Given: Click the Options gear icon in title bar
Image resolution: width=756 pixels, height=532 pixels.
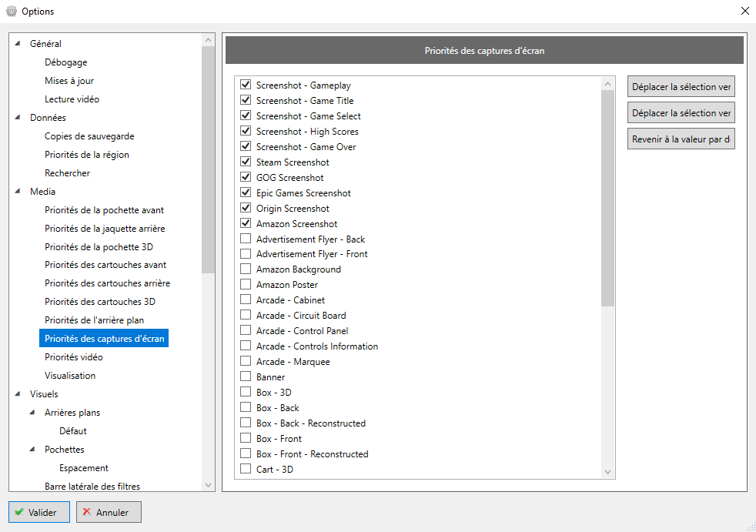Looking at the screenshot, I should coord(12,11).
